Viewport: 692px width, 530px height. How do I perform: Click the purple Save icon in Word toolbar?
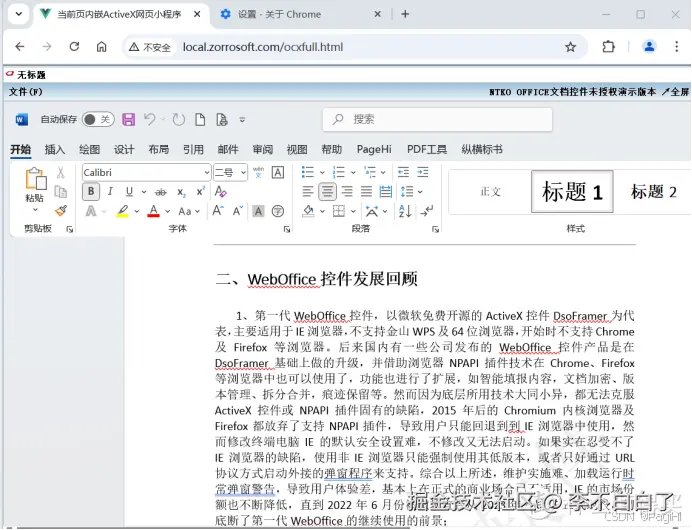[x=128, y=120]
